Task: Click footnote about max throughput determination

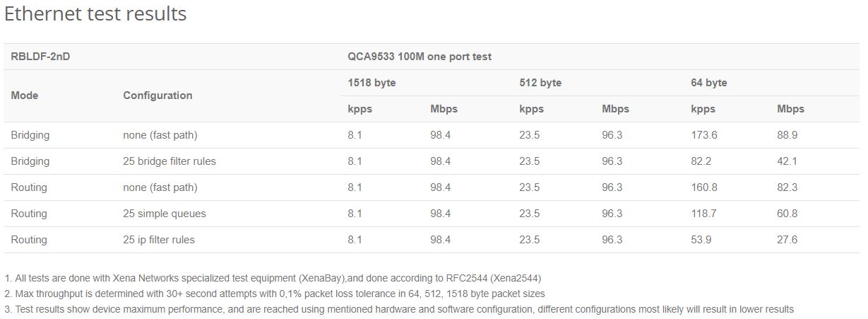Action: [274, 294]
